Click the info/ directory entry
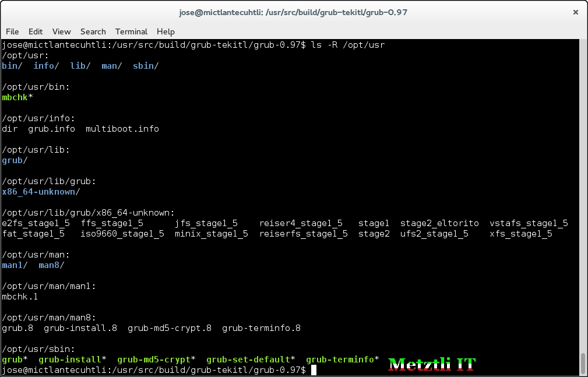 click(x=46, y=66)
